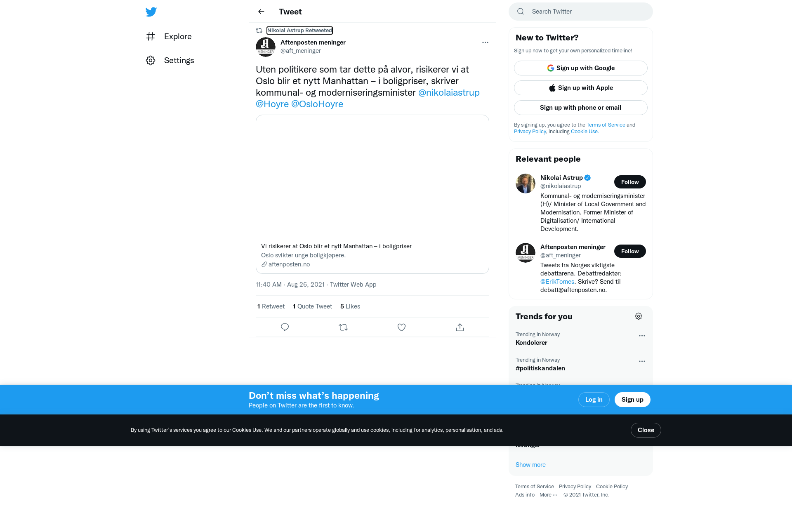Sign up with Google
Screen dimensions: 792x532
point(581,68)
